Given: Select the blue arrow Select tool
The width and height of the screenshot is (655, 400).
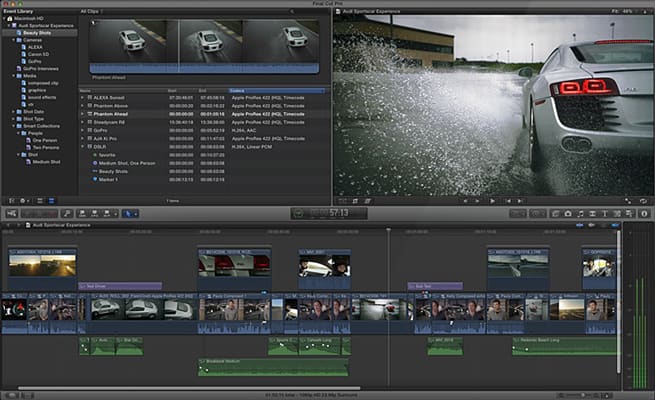Looking at the screenshot, I should coord(128,213).
